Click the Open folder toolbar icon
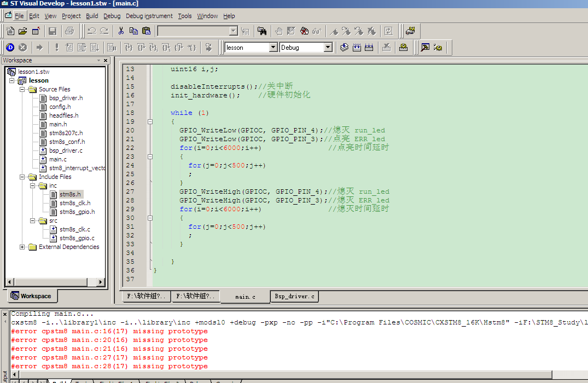Screen dimensions: 588x383 (x=23, y=31)
